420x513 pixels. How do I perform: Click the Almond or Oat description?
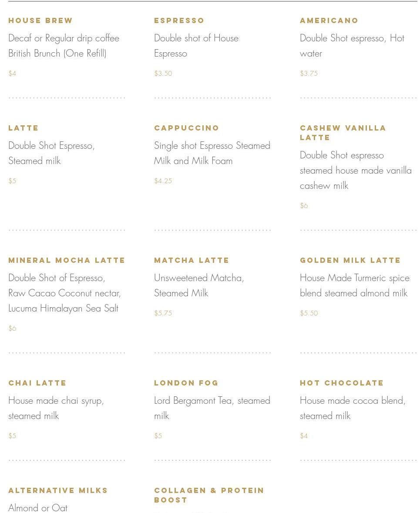coord(38,508)
